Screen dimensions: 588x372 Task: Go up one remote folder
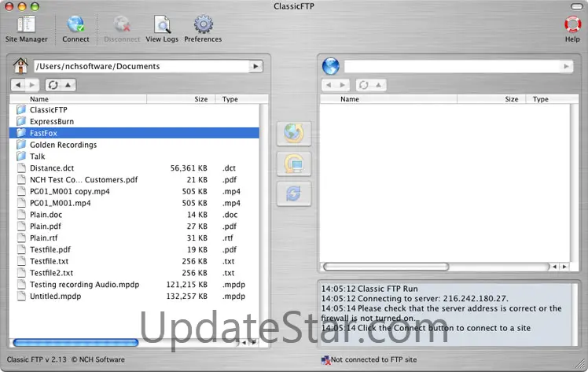[x=379, y=85]
